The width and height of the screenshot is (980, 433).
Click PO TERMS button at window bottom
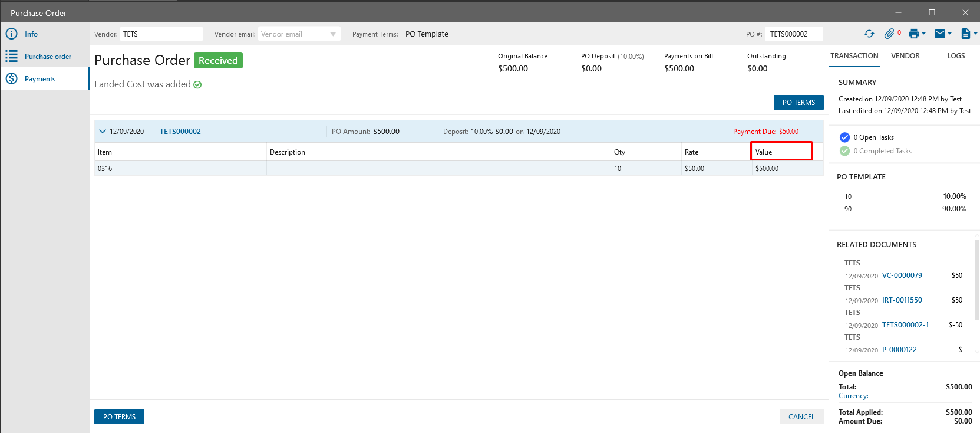(x=119, y=417)
